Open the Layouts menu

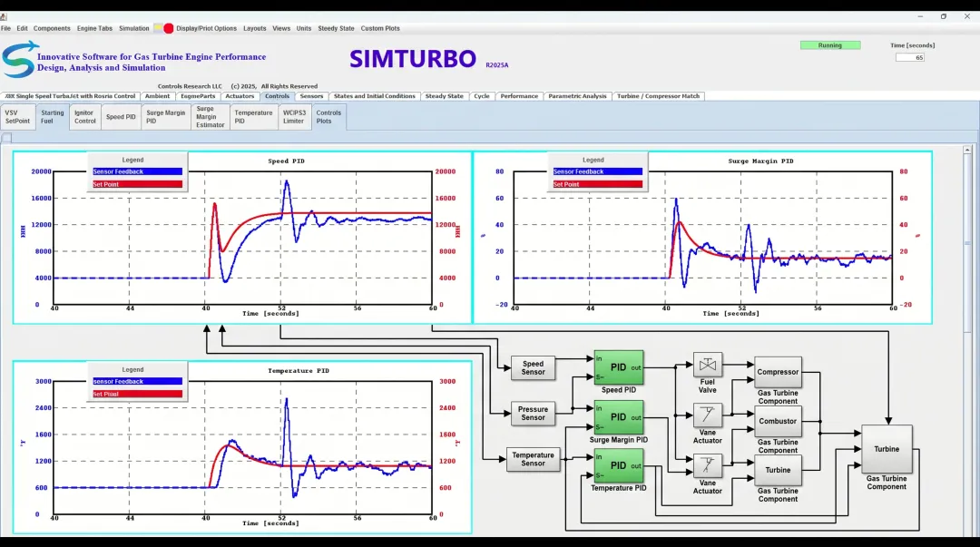pos(254,28)
